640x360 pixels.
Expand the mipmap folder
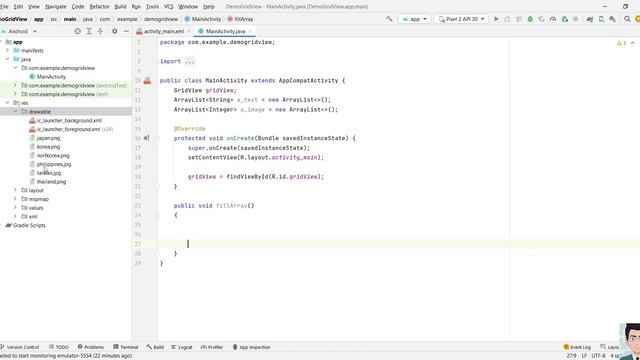16,199
